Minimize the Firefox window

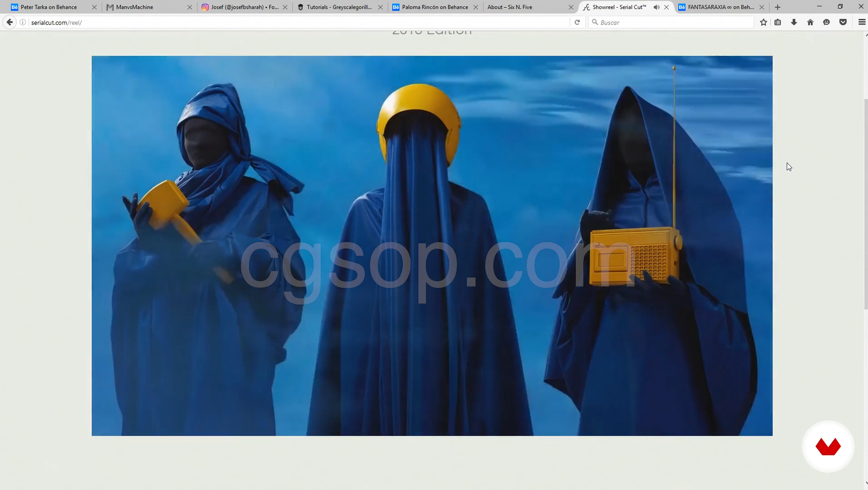pyautogui.click(x=819, y=6)
